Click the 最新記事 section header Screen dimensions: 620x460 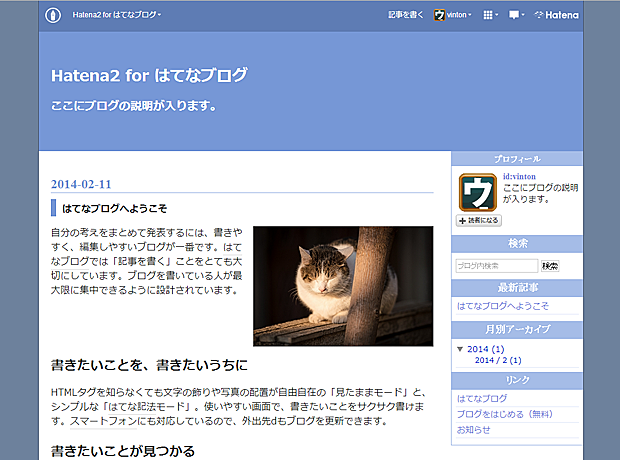[517, 288]
